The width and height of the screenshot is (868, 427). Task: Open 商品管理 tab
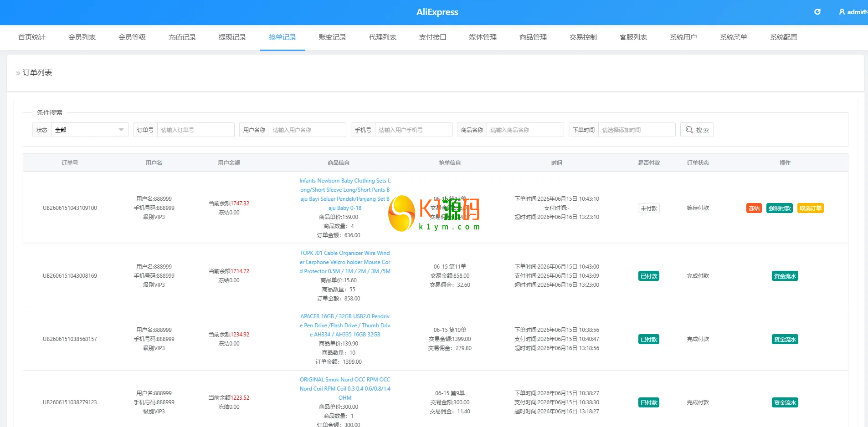[x=533, y=37]
